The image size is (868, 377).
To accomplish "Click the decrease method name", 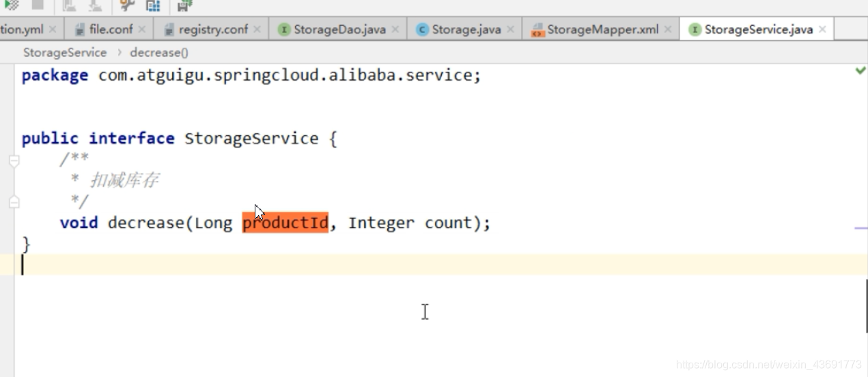I will (x=145, y=223).
